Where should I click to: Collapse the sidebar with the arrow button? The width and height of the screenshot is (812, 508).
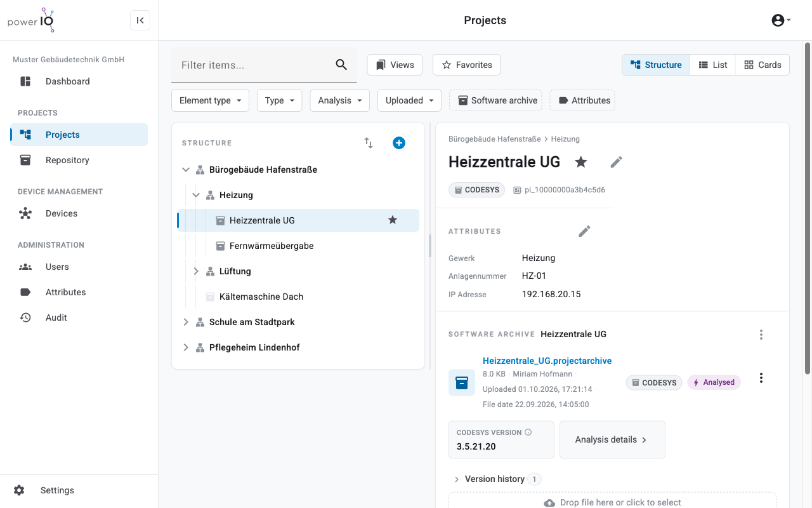140,20
